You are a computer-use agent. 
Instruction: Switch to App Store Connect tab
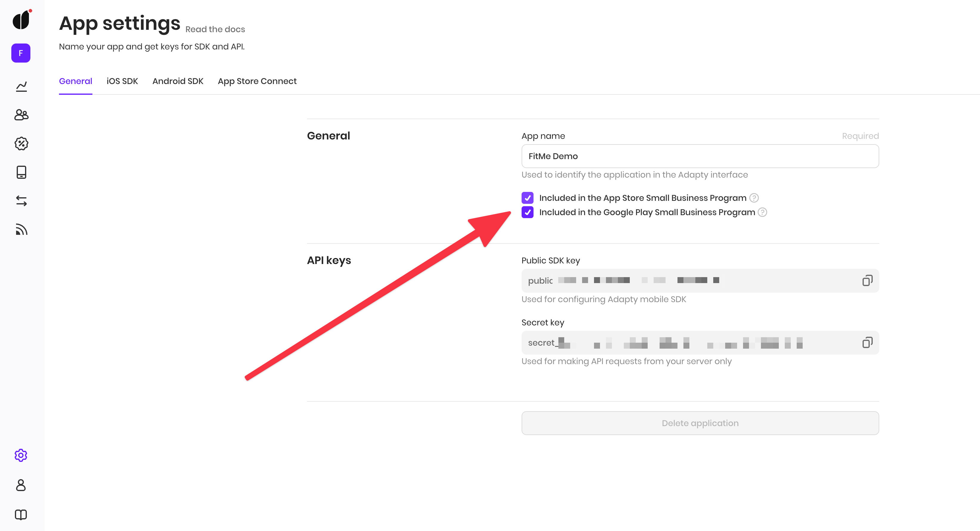click(257, 81)
